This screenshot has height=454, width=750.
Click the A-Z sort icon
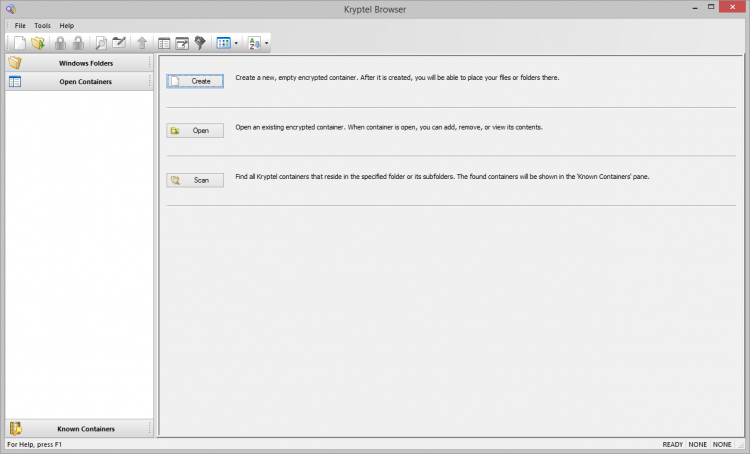point(254,43)
